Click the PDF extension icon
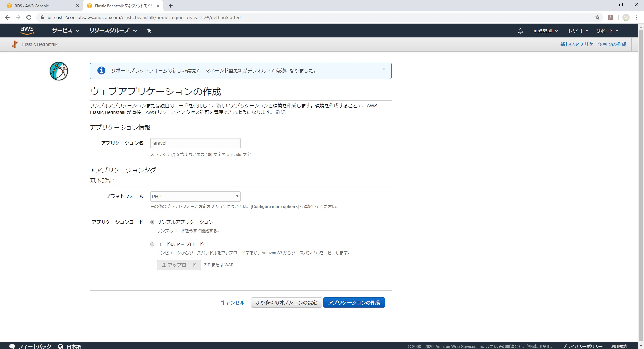Viewport: 644px width, 349px height. 611,17
